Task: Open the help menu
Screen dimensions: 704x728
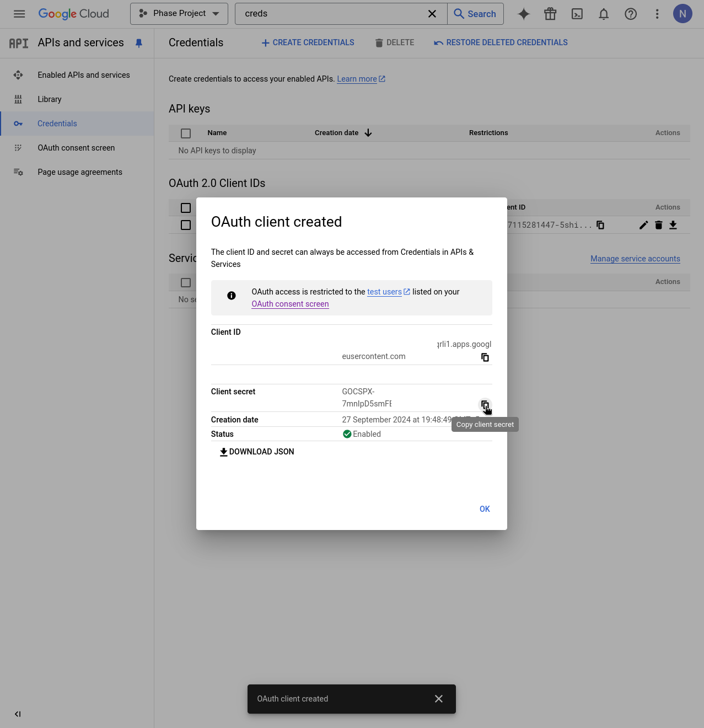Action: coord(630,14)
